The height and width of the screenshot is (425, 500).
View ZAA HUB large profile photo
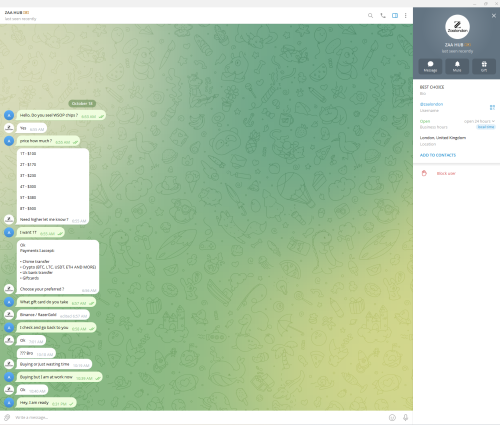[457, 27]
